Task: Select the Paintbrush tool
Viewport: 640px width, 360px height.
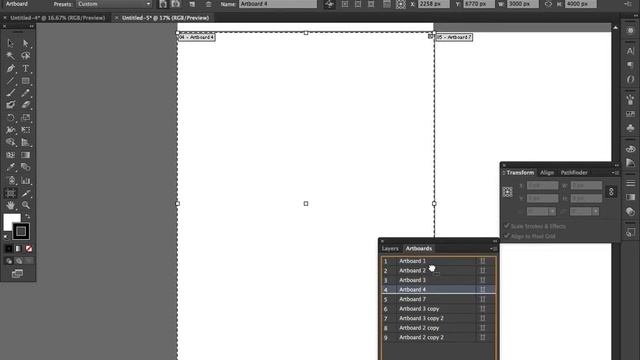Action: click(x=11, y=93)
